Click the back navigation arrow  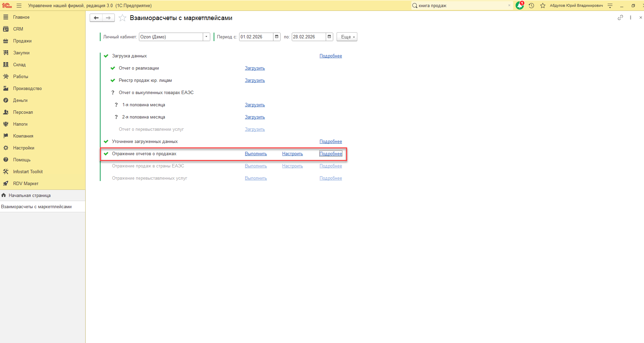[96, 18]
